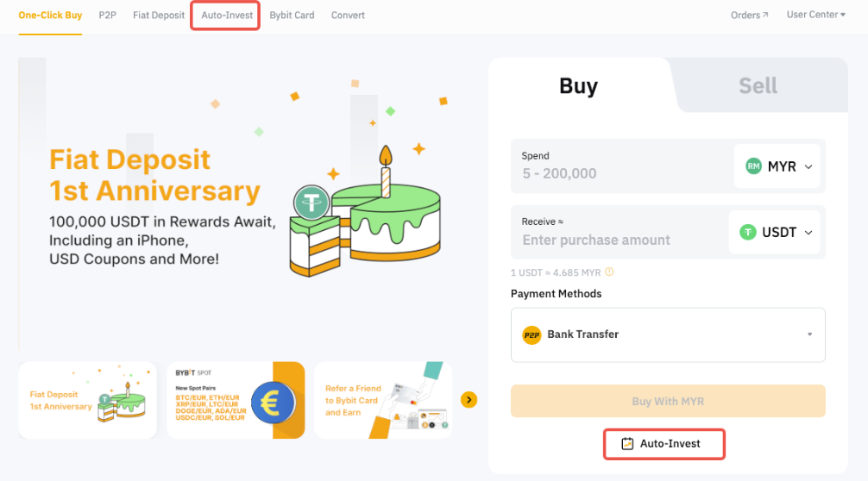Click the Auto-Invest button below Buy
The width and height of the screenshot is (868, 481).
pyautogui.click(x=664, y=444)
